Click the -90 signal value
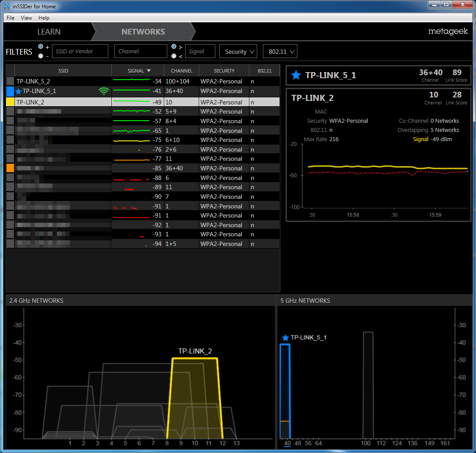The image size is (476, 453). (157, 197)
